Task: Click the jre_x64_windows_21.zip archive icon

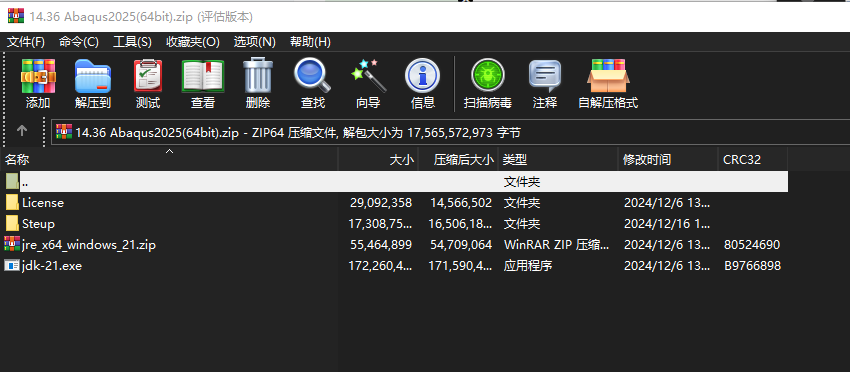Action: click(x=12, y=245)
